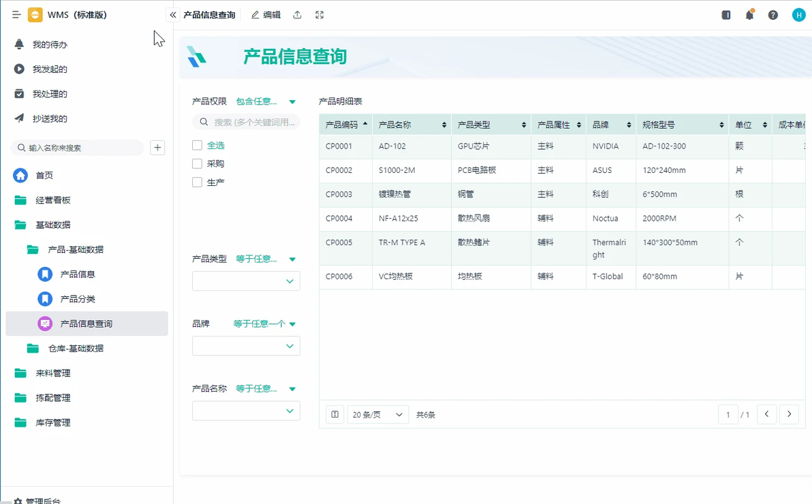Screen dimensions: 812x504
Task: Check the 采购 checkbox
Action: 197,163
